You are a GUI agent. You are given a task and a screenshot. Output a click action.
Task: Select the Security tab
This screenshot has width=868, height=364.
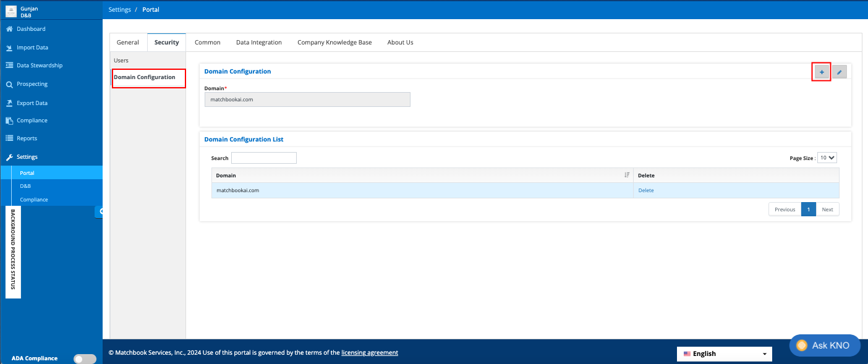point(167,43)
